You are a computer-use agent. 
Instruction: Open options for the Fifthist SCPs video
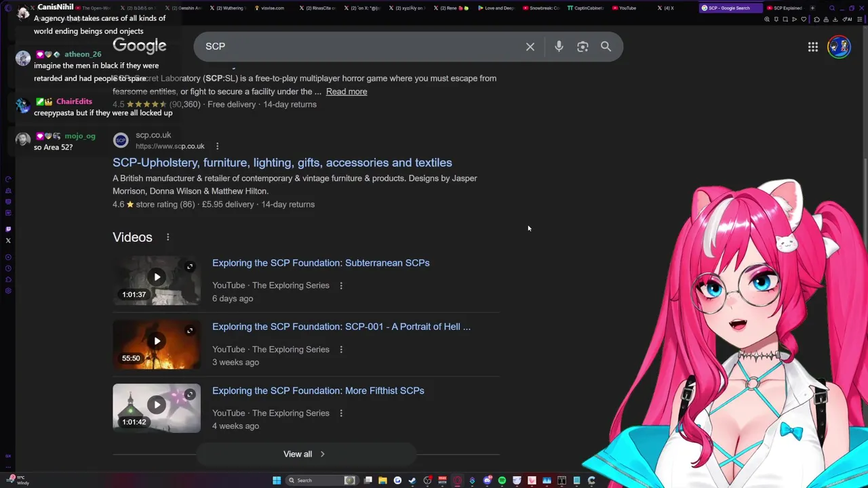click(341, 413)
